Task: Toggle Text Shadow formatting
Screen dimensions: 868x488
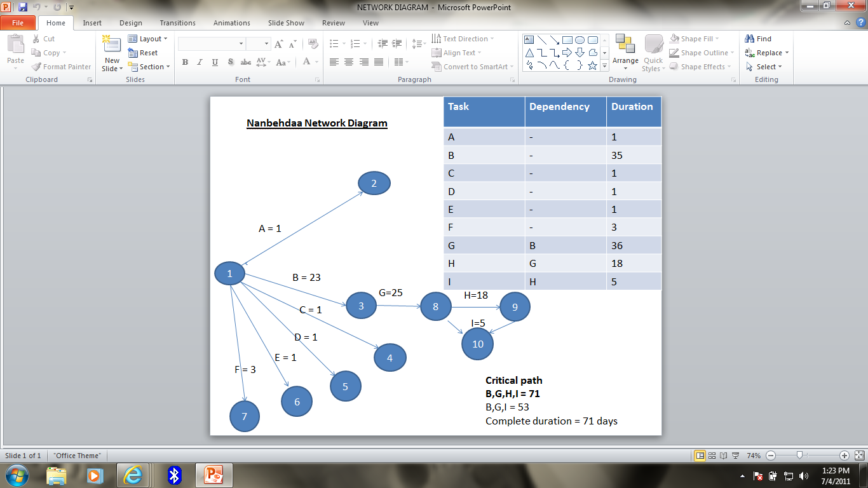Action: [x=230, y=62]
